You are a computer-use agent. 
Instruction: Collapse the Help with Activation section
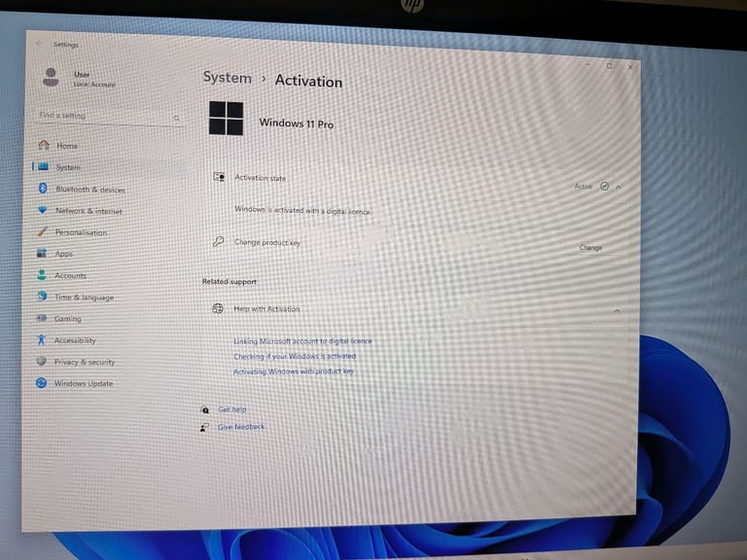click(618, 311)
